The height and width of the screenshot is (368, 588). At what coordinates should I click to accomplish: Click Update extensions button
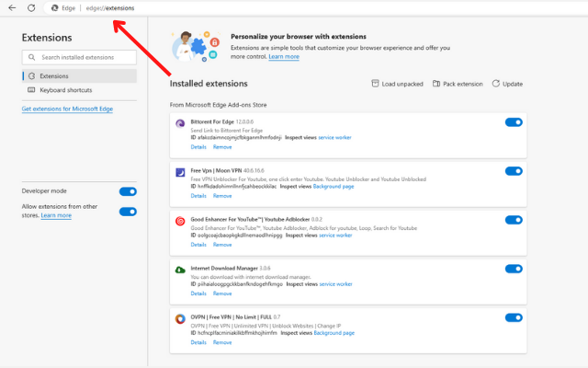click(507, 84)
